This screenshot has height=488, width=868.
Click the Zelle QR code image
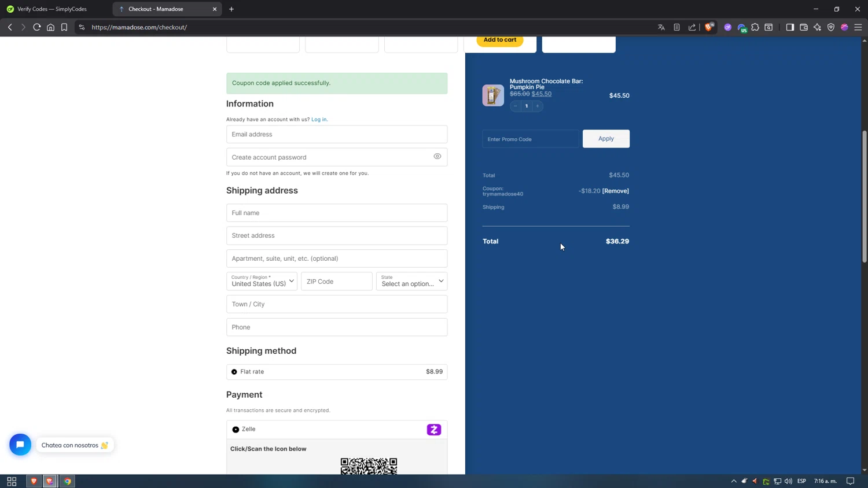pos(369,466)
